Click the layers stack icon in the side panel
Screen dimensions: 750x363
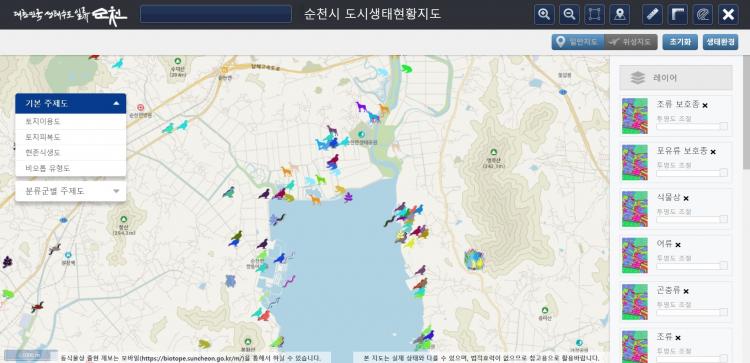[x=638, y=78]
